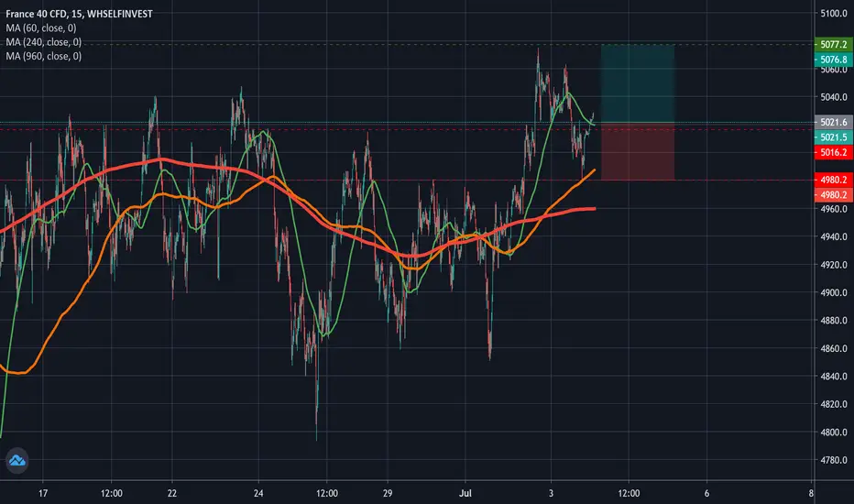
Task: Select the MA (240, close, 0) indicator legend
Action: [44, 42]
